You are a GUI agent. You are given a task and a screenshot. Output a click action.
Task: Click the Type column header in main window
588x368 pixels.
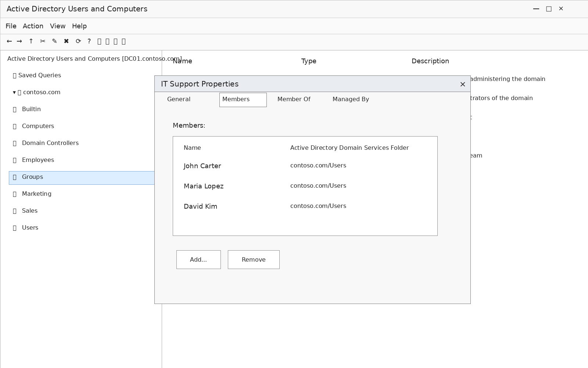309,61
